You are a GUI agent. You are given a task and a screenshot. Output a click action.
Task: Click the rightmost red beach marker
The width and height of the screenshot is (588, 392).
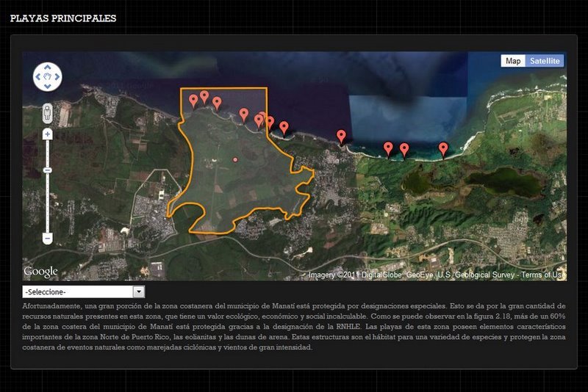point(443,148)
